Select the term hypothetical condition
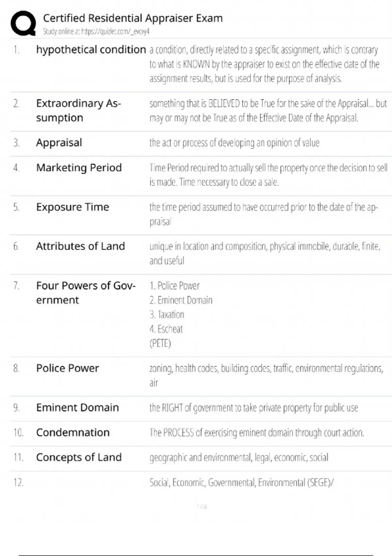This screenshot has height=556, width=392. [91, 50]
